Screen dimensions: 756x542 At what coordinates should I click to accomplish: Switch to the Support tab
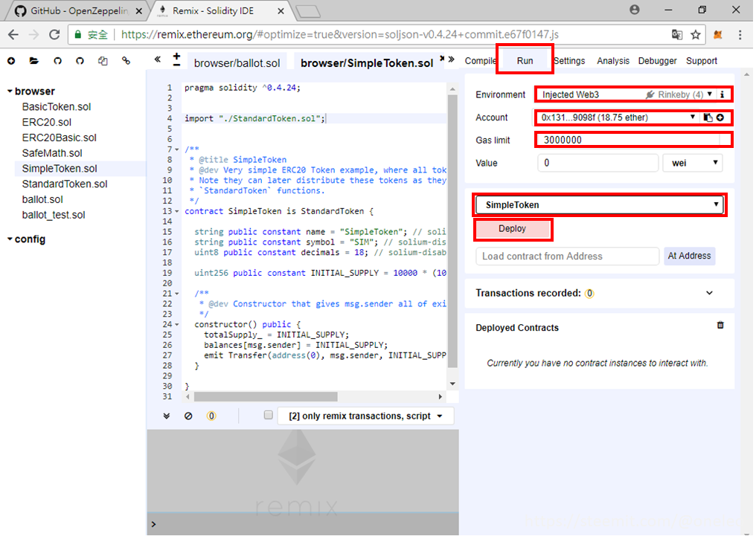coord(702,61)
